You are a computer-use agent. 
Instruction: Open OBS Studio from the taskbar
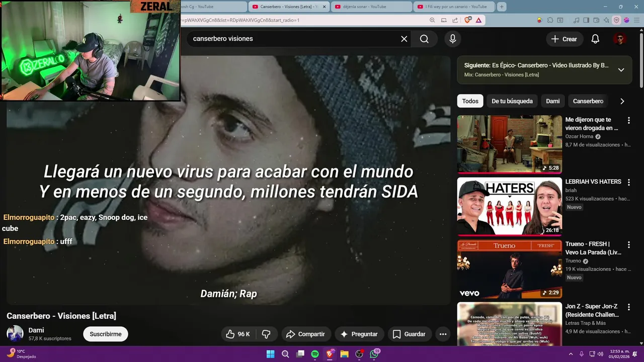point(359,354)
